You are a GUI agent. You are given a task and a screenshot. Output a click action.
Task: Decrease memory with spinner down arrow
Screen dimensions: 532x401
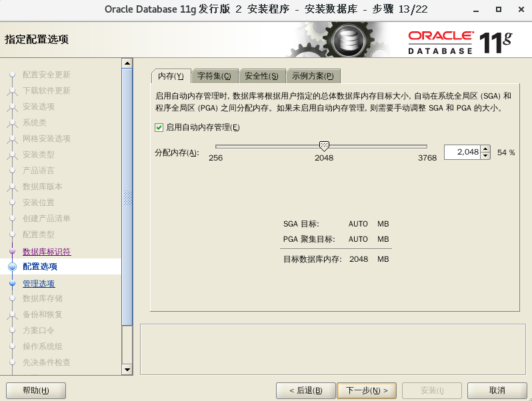coord(485,156)
